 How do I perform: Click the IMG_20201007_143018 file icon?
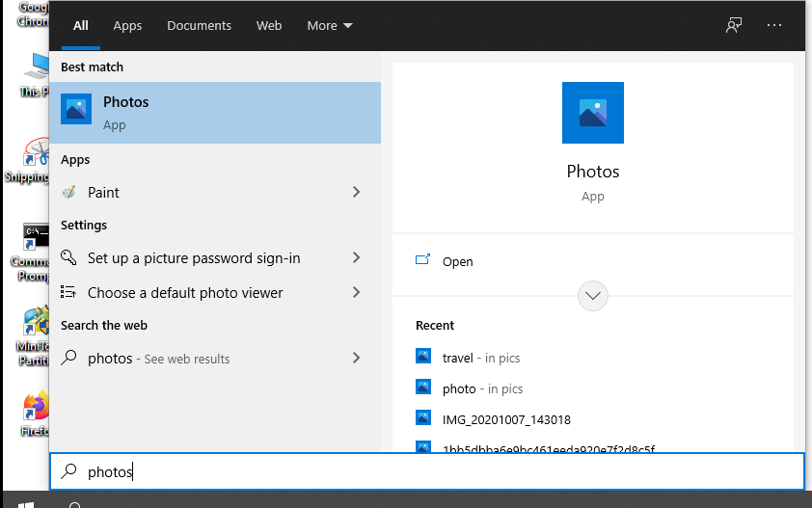[x=423, y=417]
